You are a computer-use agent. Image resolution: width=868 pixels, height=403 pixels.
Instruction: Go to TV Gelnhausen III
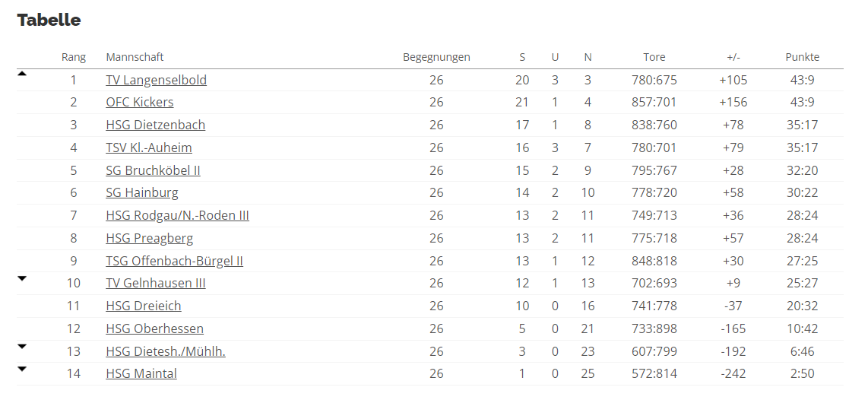pos(156,284)
